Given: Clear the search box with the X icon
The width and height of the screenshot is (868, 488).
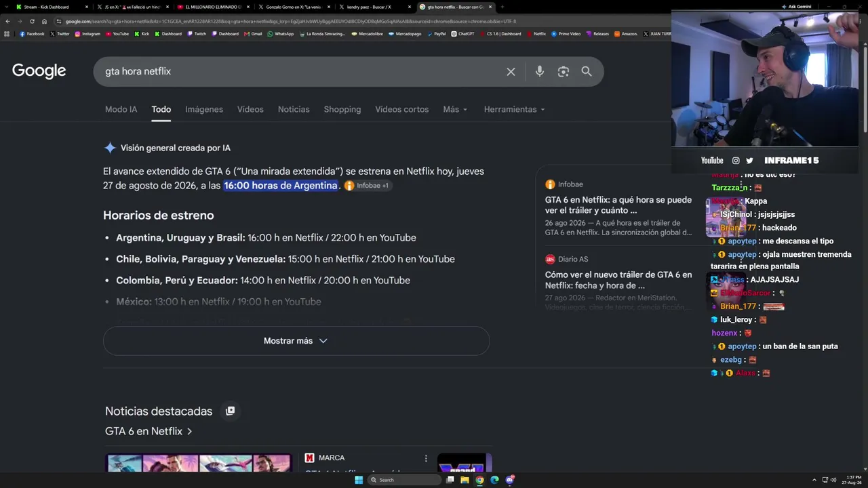Looking at the screenshot, I should [511, 72].
